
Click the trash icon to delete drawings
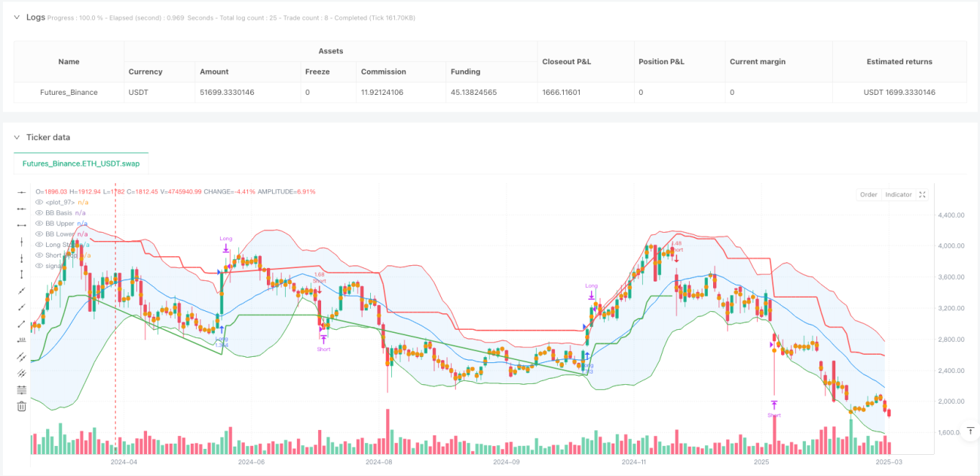click(21, 406)
